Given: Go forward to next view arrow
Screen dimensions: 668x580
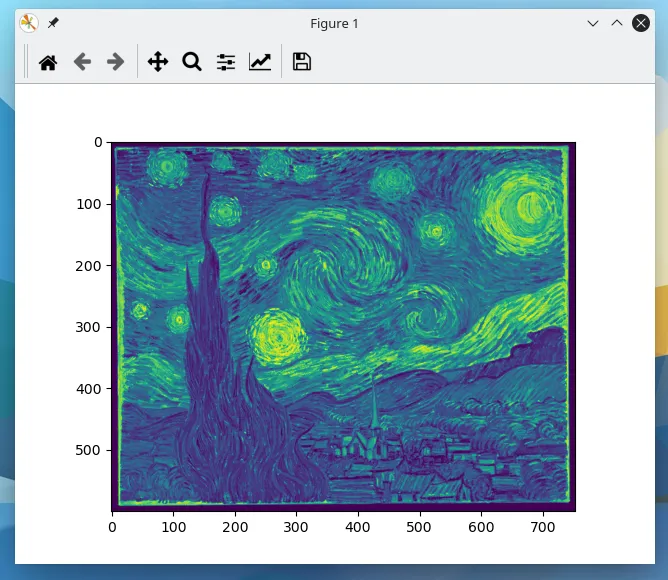Looking at the screenshot, I should (116, 62).
